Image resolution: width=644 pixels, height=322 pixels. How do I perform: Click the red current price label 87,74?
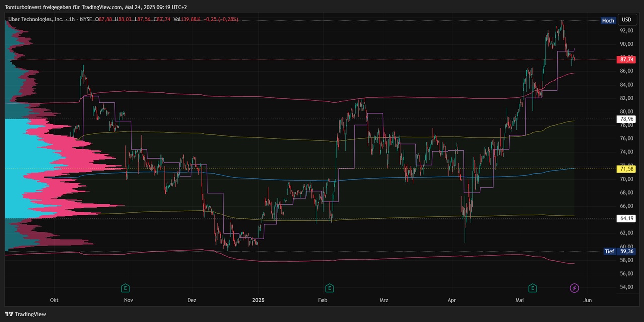pyautogui.click(x=626, y=59)
